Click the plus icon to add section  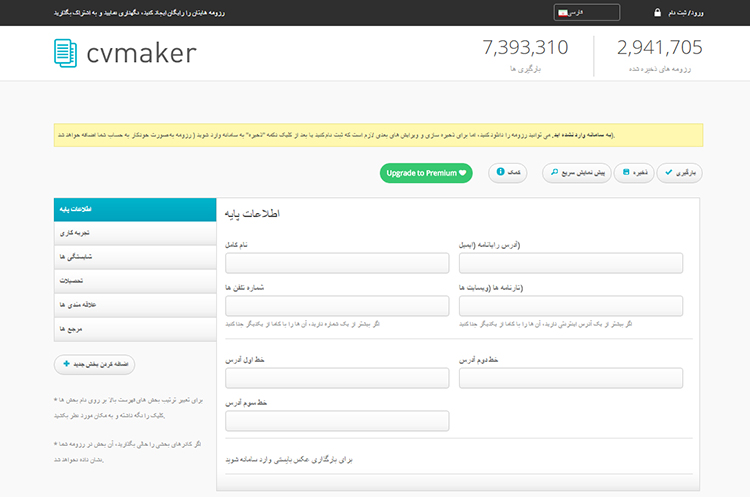click(66, 364)
